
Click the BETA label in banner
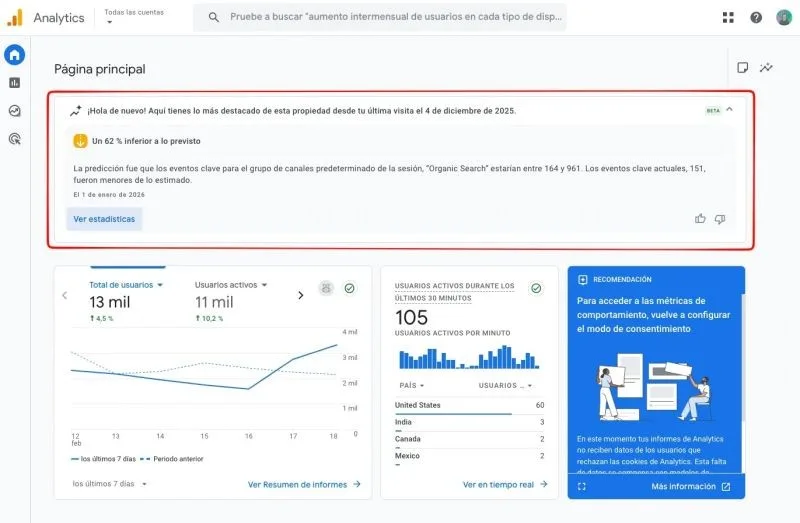click(x=713, y=110)
